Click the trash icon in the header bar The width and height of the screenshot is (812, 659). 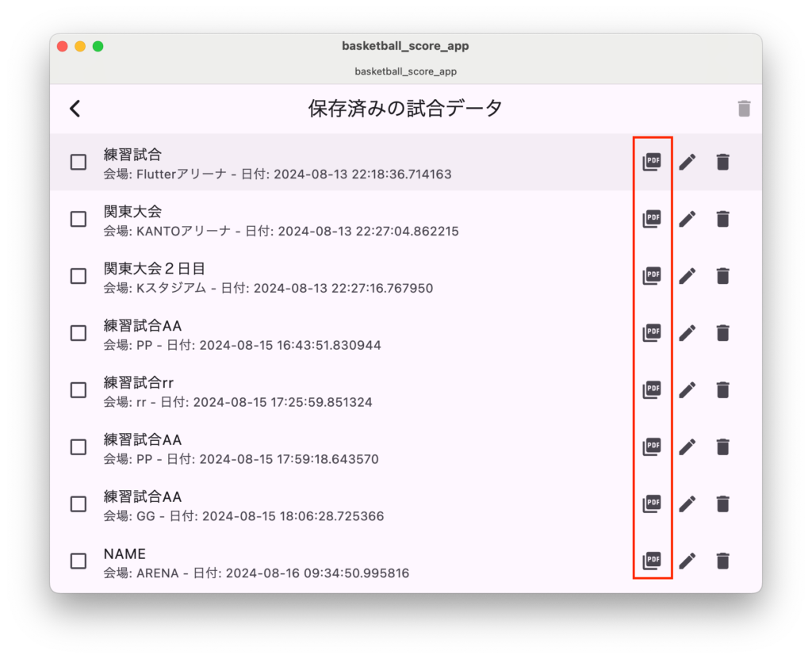[744, 109]
